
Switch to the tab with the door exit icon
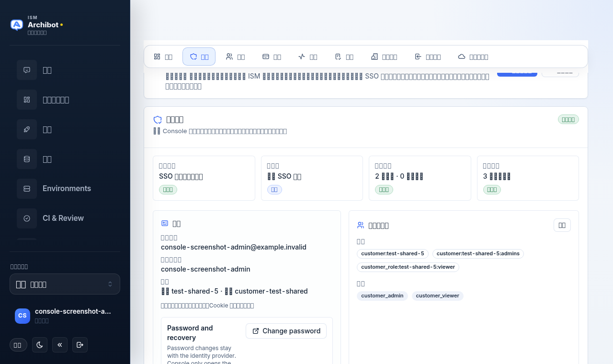428,57
